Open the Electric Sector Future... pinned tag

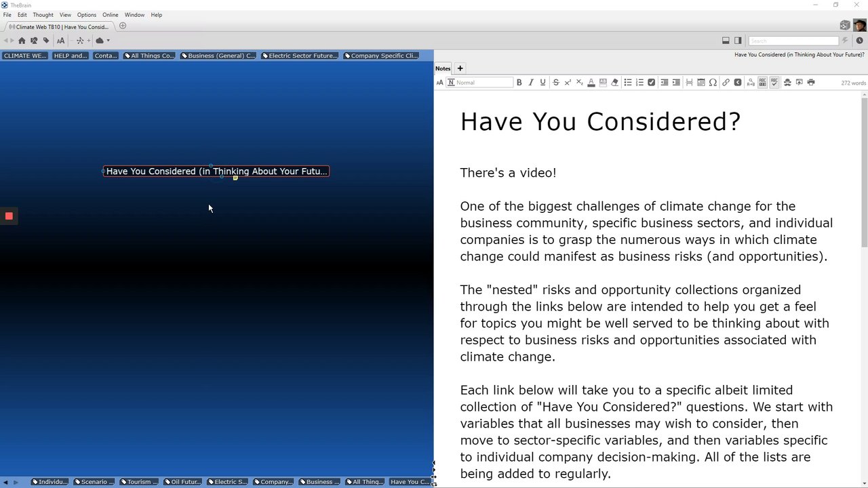[300, 56]
